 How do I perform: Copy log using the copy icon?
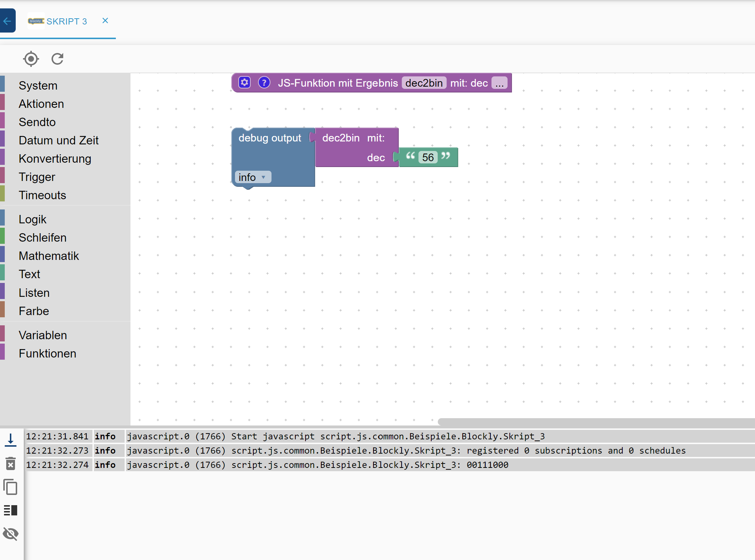pyautogui.click(x=11, y=487)
